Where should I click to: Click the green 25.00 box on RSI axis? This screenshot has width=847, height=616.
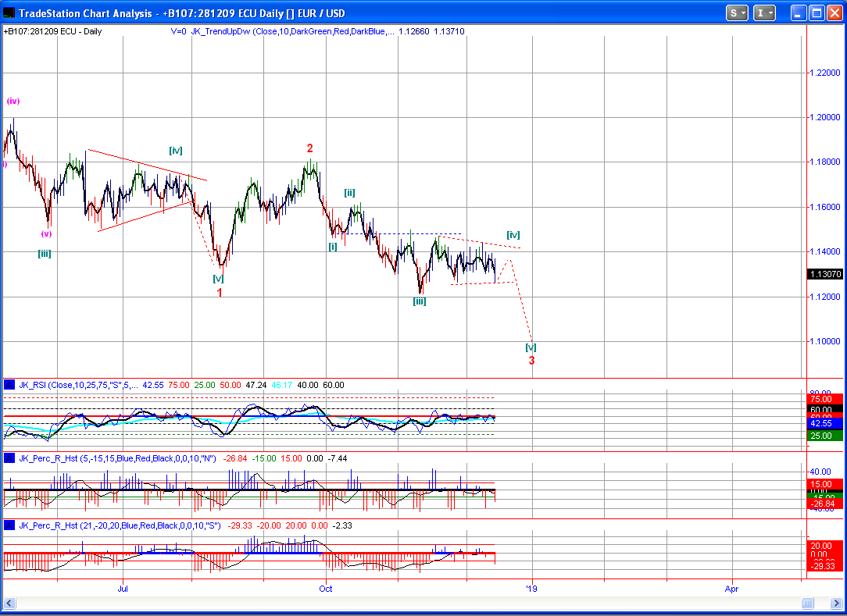coord(825,436)
